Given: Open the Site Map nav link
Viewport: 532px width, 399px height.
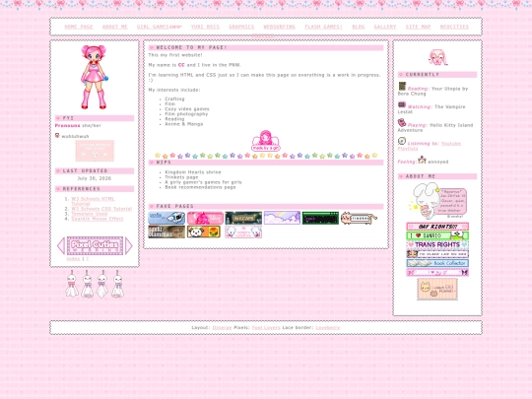Looking at the screenshot, I should coord(418,27).
